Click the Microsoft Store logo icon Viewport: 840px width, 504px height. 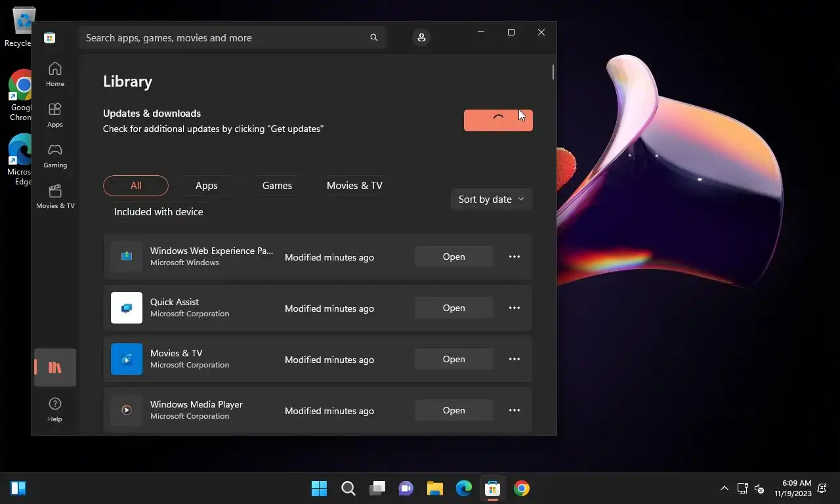click(x=49, y=38)
